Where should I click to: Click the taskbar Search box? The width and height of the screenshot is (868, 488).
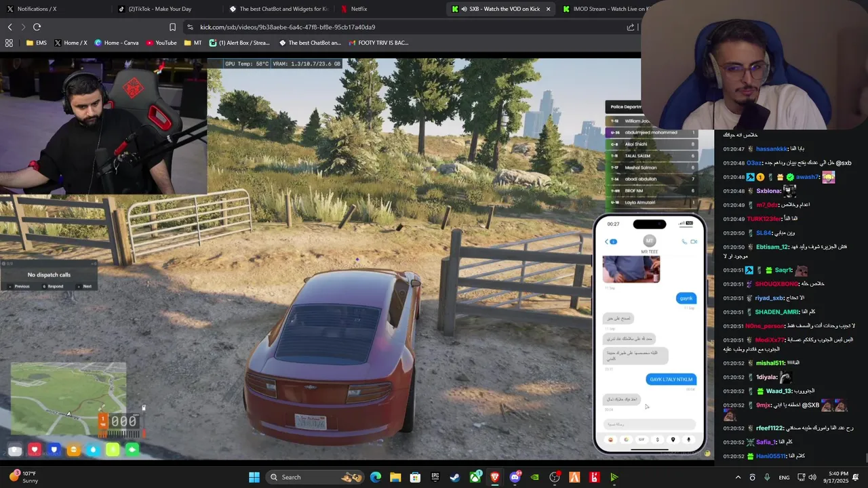coord(316,477)
